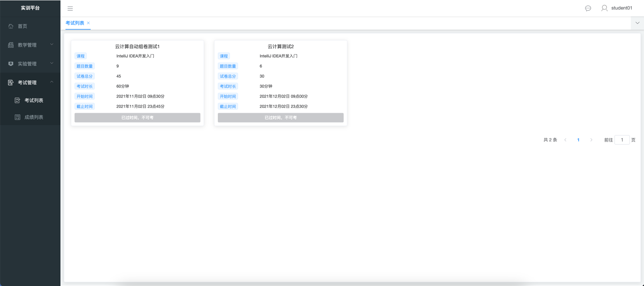Click the 考试管理 sidebar icon
644x286 pixels.
[11, 83]
